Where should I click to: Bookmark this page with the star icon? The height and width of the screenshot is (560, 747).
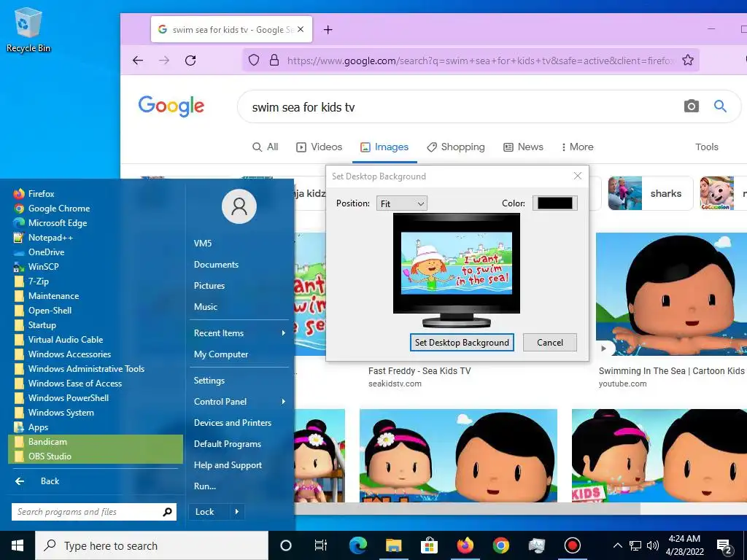click(x=687, y=60)
